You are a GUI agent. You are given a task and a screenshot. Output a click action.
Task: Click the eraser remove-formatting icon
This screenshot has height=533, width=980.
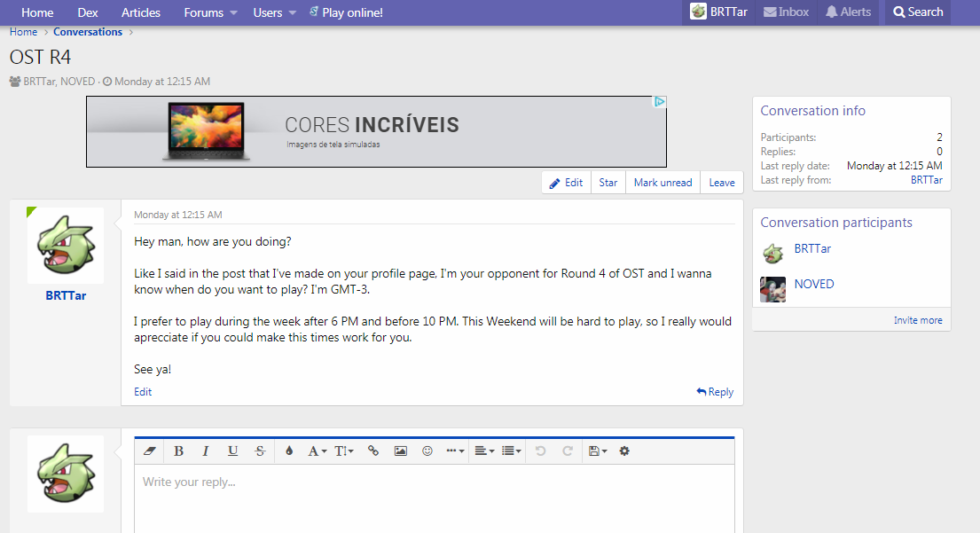click(149, 451)
